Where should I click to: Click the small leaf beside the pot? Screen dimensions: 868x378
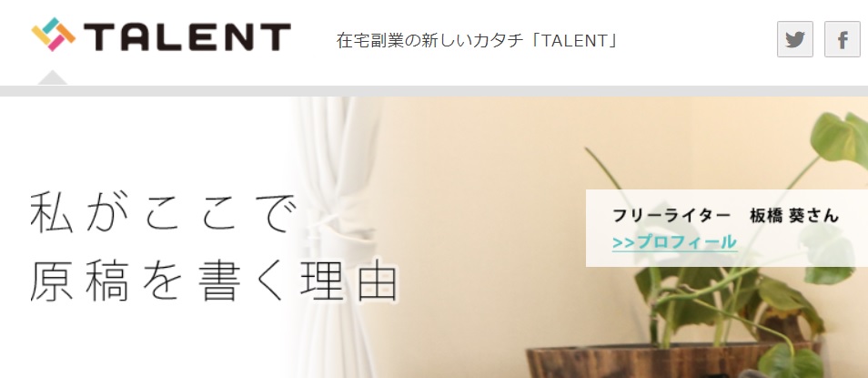791,362
